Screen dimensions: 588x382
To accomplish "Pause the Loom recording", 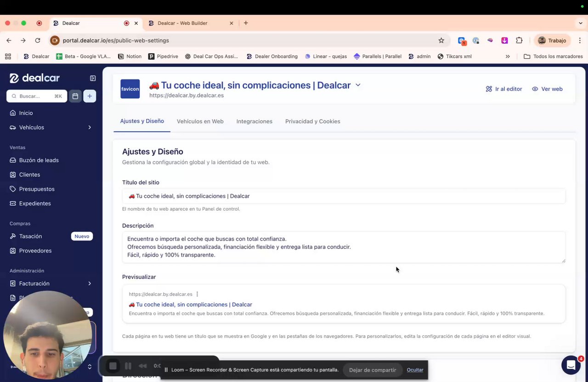I will point(128,366).
